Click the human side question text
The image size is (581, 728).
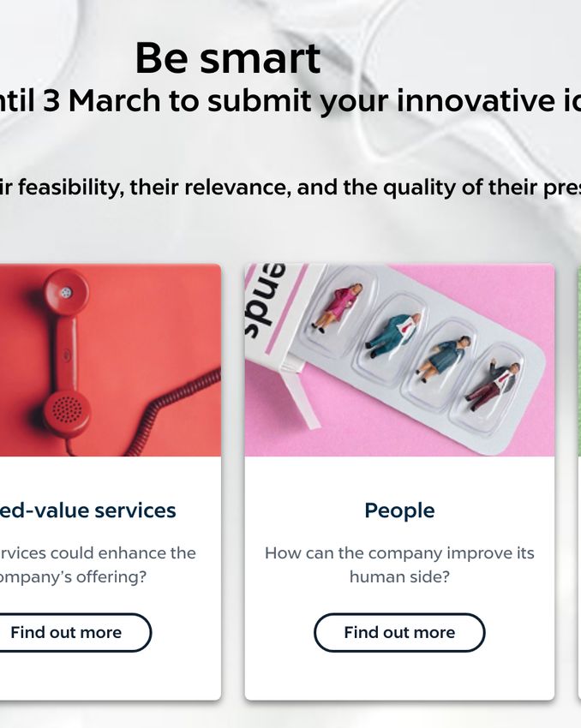click(x=399, y=564)
